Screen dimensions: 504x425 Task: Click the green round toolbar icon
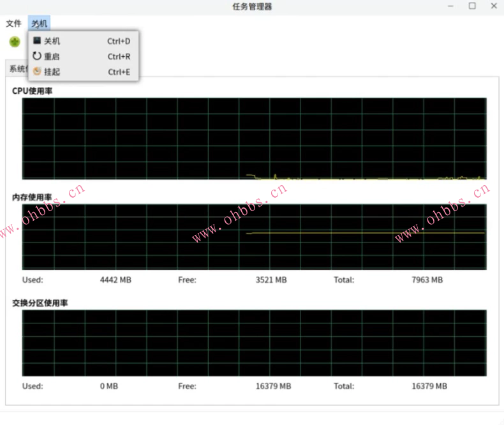[15, 41]
